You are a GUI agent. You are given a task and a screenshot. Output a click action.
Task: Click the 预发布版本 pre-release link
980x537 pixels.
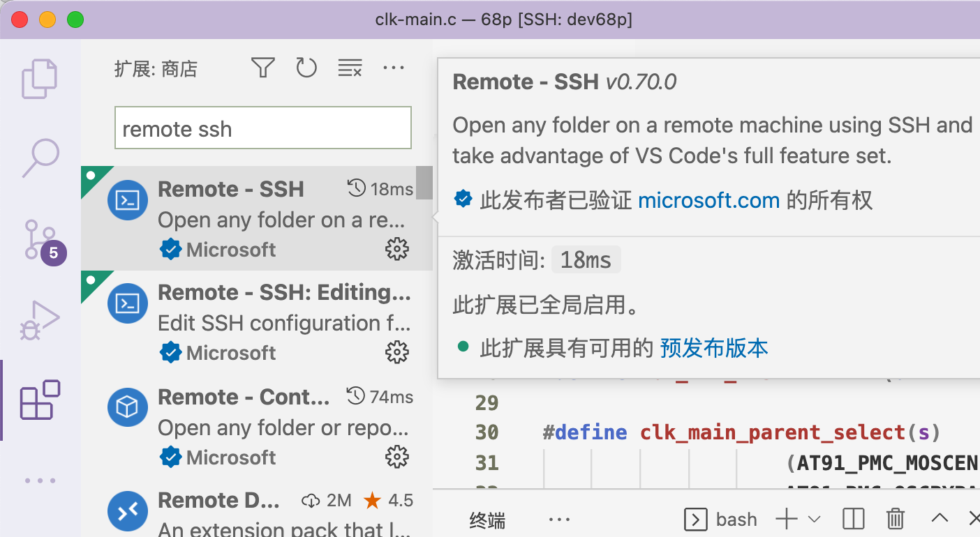[x=713, y=347]
